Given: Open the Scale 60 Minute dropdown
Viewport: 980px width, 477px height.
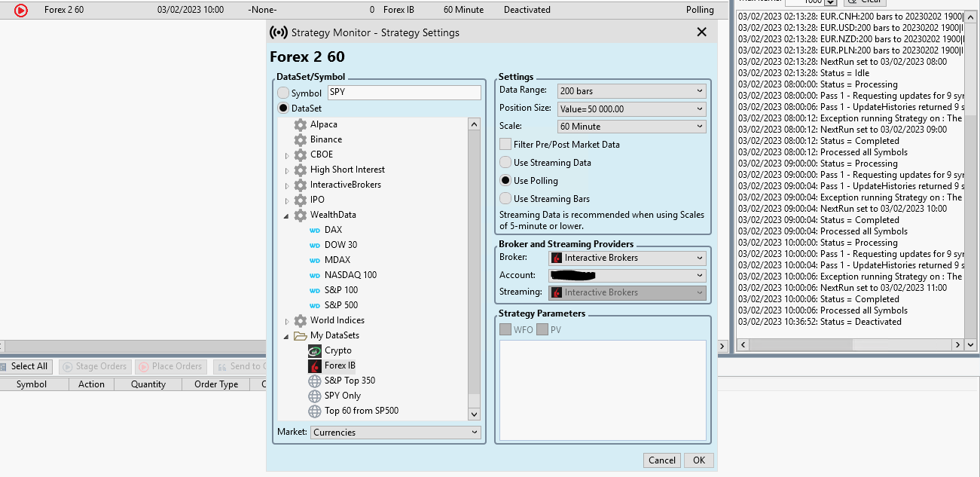Looking at the screenshot, I should [x=631, y=127].
